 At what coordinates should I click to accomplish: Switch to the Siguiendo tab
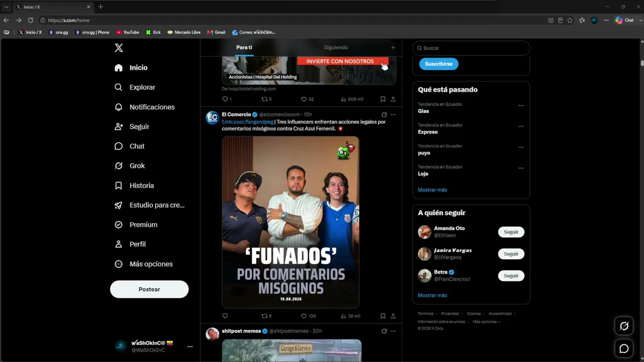[336, 47]
